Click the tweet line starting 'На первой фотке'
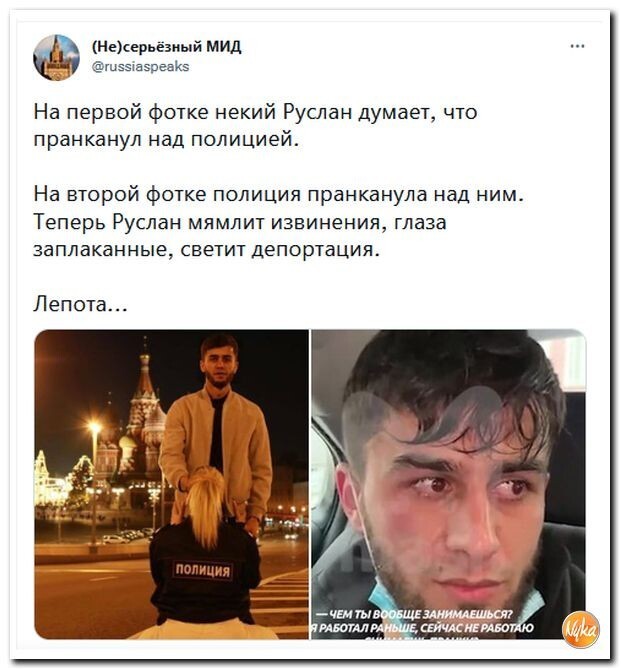Image resolution: width=621 pixels, height=670 pixels. tap(256, 112)
